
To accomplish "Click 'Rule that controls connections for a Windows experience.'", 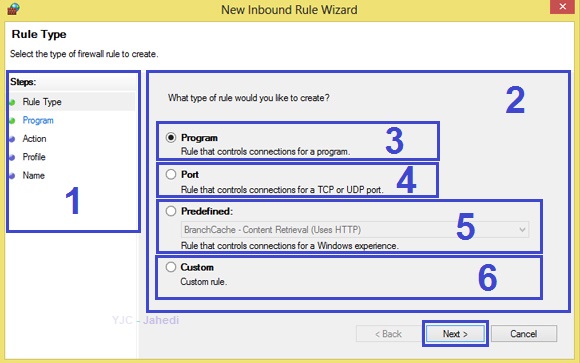I will tap(290, 246).
